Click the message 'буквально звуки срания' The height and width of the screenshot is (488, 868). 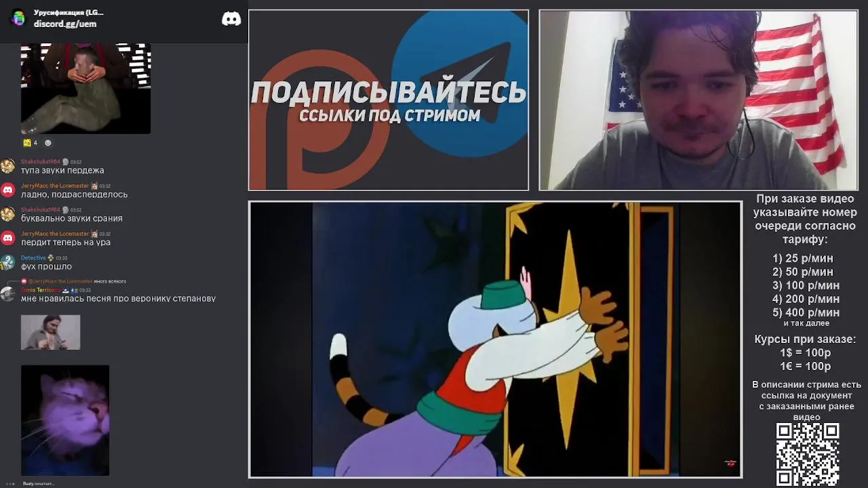[x=72, y=219]
